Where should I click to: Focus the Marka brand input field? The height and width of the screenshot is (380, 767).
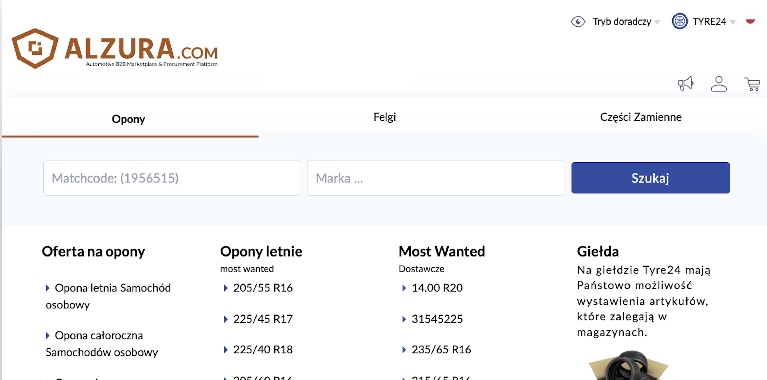(x=436, y=178)
